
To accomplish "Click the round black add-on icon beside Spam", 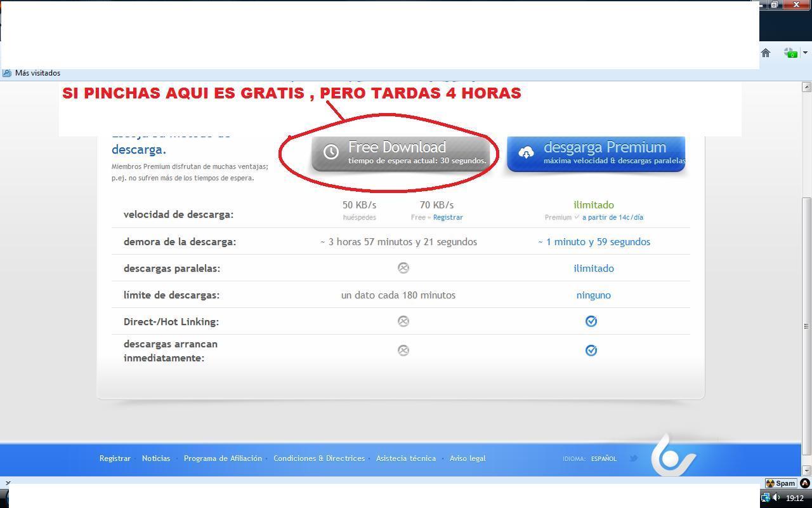I will [x=805, y=483].
